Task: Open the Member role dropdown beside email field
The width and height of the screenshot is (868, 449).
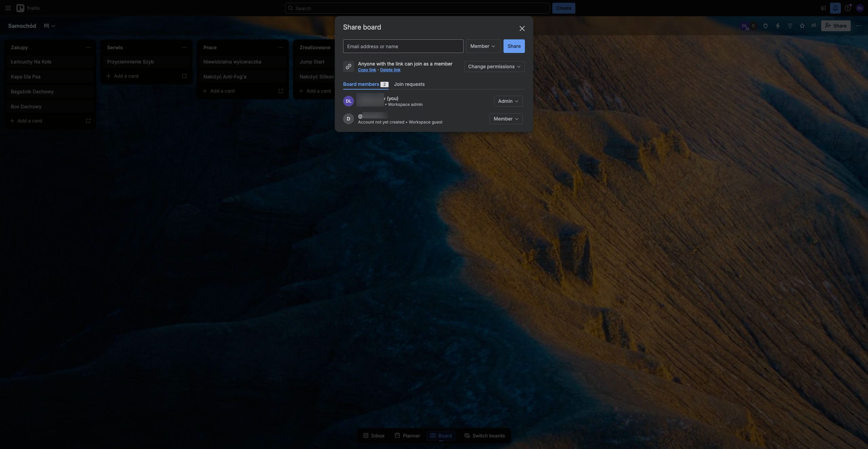Action: [x=483, y=46]
